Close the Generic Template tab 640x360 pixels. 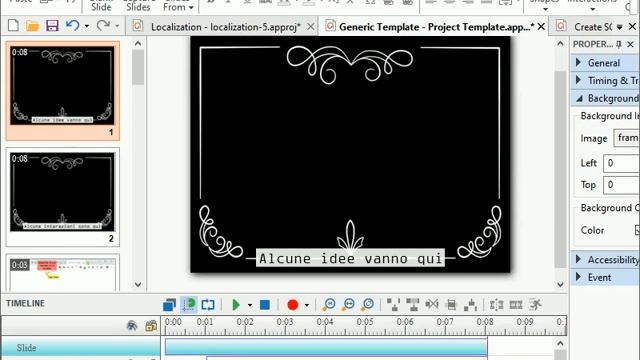point(541,27)
